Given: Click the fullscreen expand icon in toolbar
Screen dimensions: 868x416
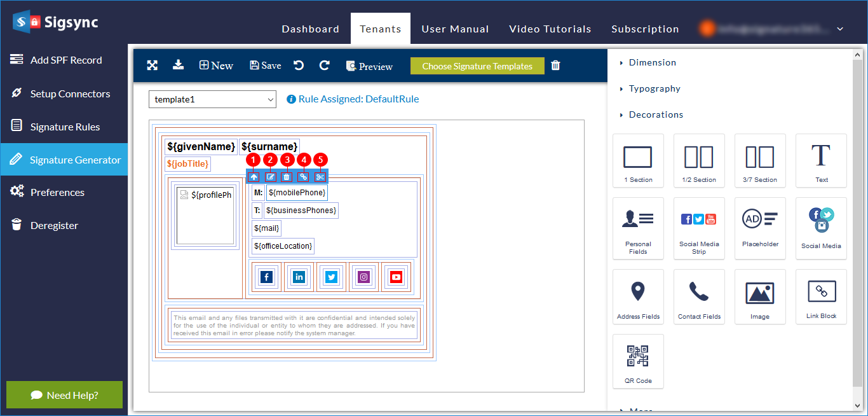Looking at the screenshot, I should 153,65.
